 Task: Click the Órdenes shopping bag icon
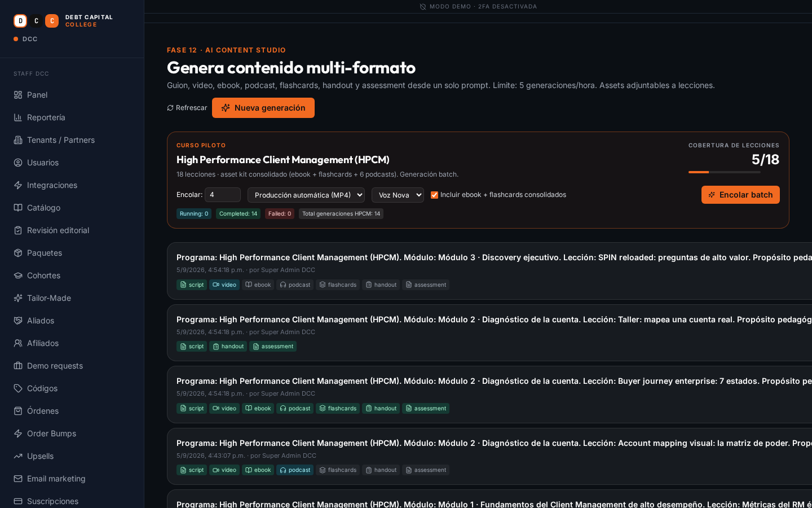pos(18,411)
